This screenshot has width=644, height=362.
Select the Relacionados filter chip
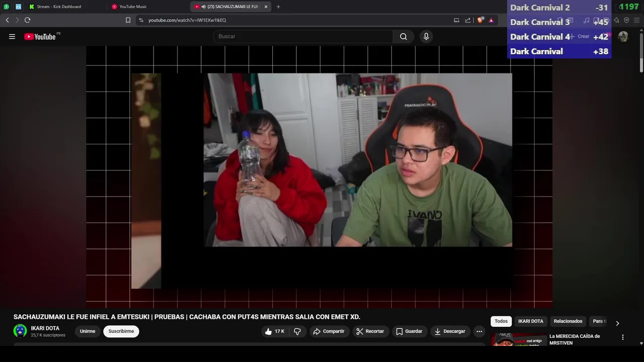(568, 321)
